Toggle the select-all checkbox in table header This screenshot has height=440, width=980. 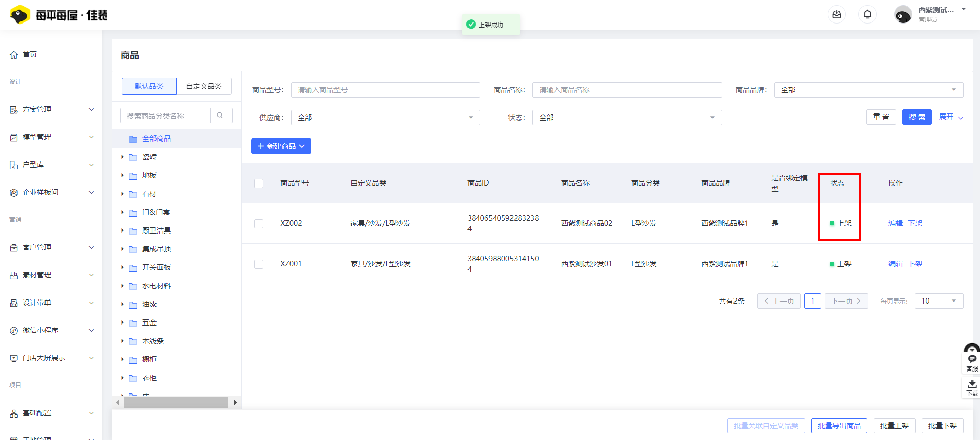click(x=259, y=183)
